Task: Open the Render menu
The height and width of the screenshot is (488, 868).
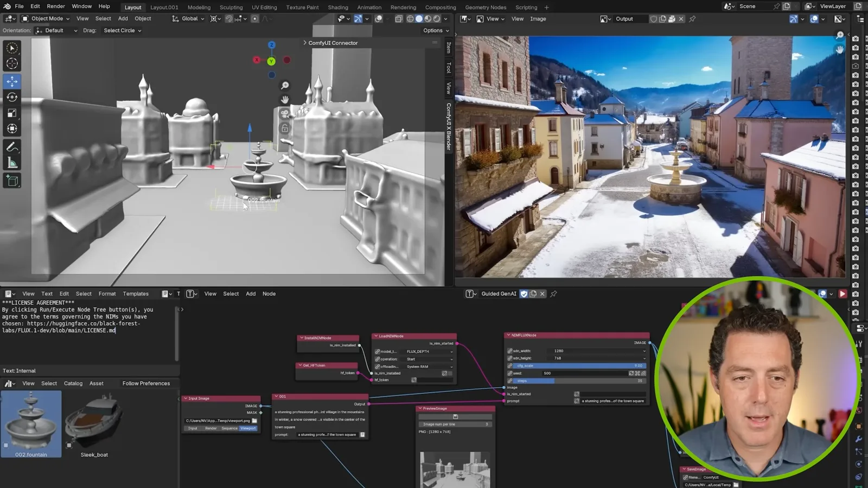Action: click(x=56, y=7)
